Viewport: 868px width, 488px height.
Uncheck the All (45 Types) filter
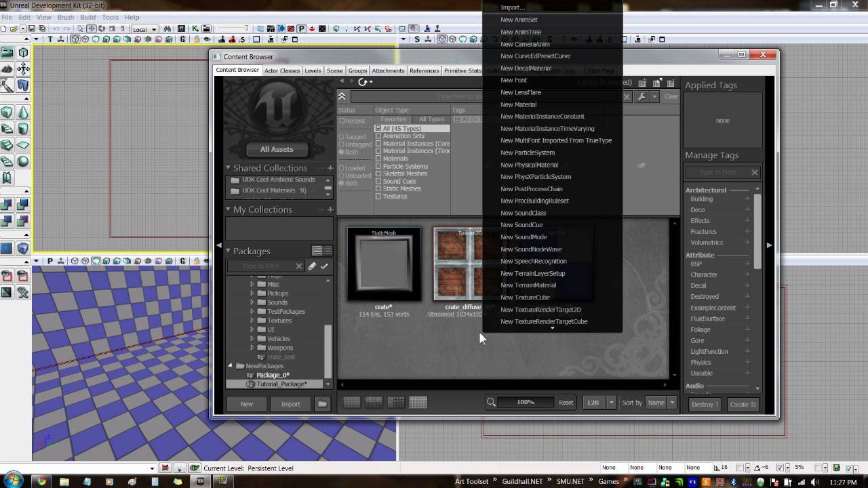pyautogui.click(x=378, y=129)
